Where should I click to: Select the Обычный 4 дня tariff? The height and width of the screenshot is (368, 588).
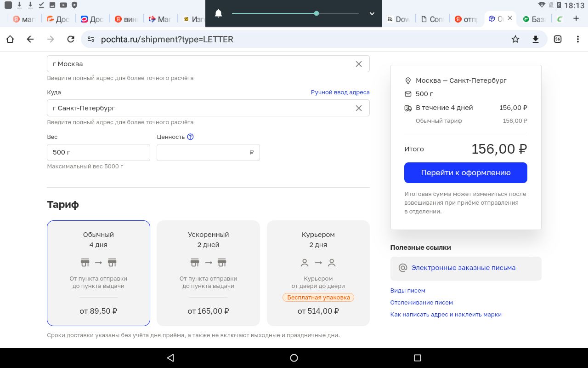click(98, 273)
